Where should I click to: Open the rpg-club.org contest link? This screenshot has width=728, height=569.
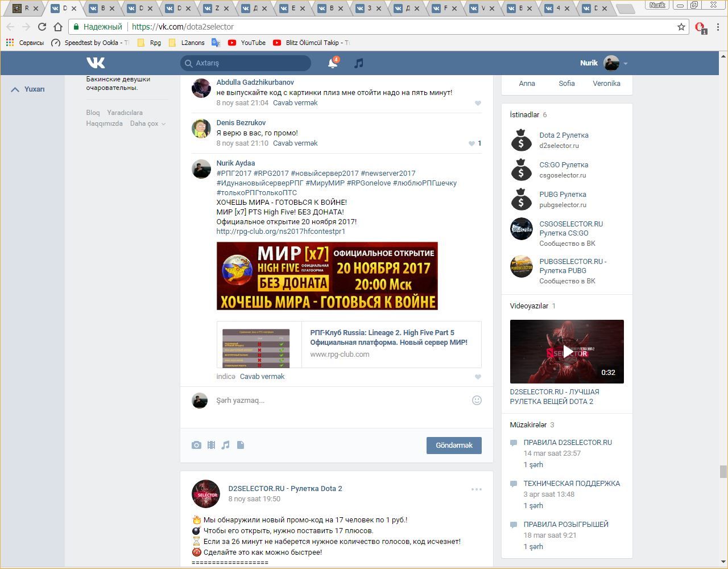click(x=281, y=232)
